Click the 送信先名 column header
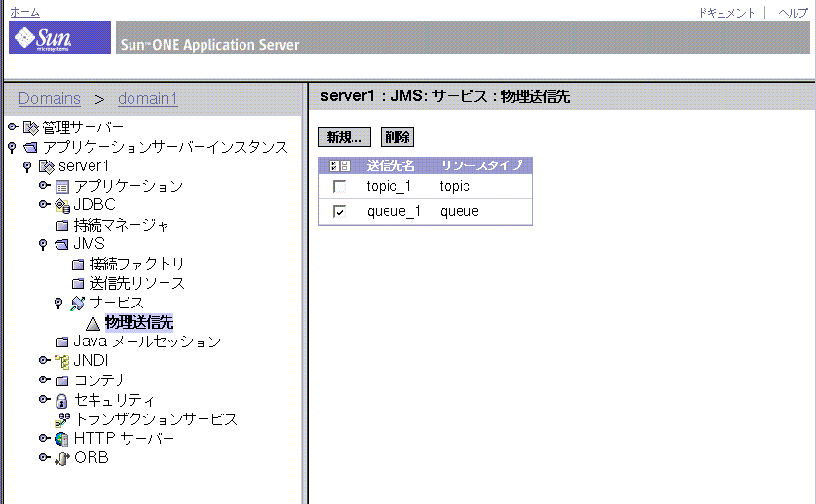 pyautogui.click(x=390, y=166)
